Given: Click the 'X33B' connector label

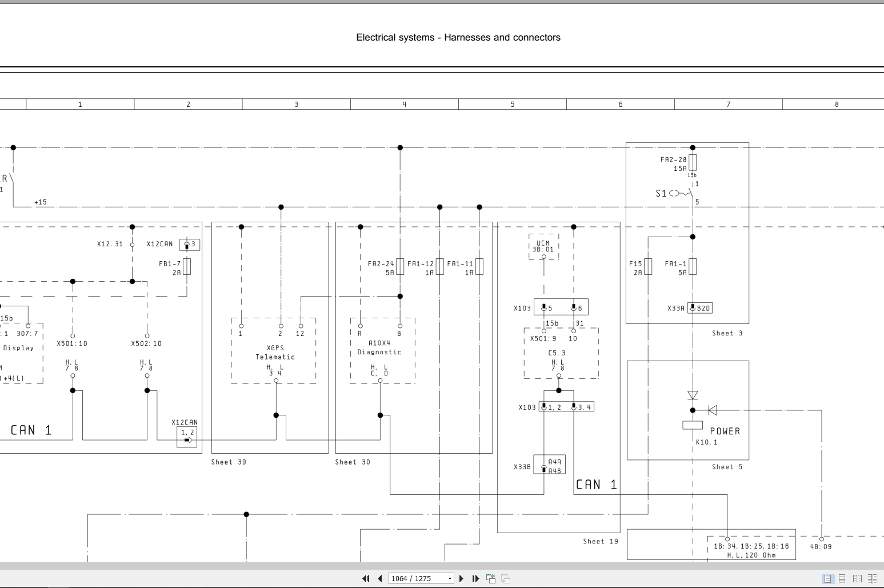Looking at the screenshot, I should tap(522, 467).
